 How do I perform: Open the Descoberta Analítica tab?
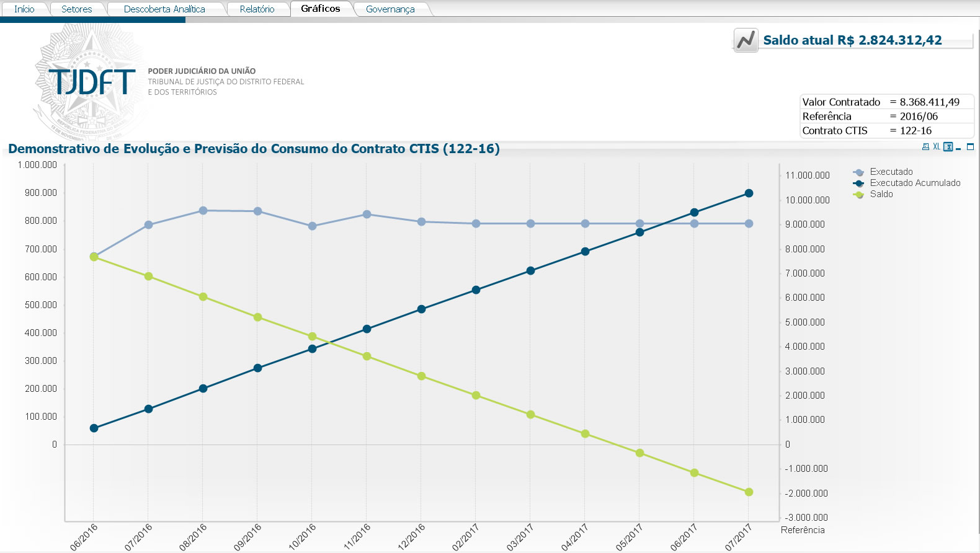(x=164, y=9)
